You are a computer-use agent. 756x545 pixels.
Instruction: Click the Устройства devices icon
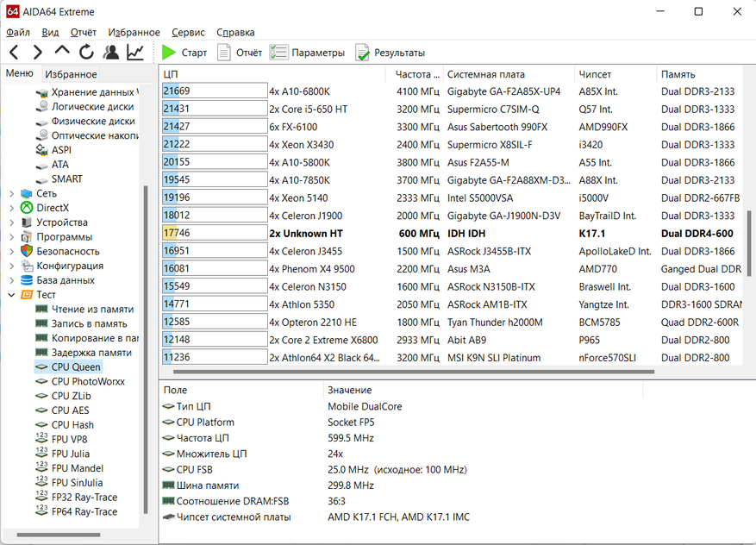point(27,222)
